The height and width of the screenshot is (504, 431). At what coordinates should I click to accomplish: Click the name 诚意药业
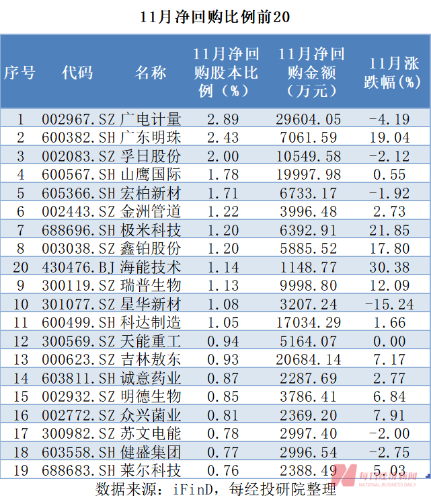[x=151, y=378]
